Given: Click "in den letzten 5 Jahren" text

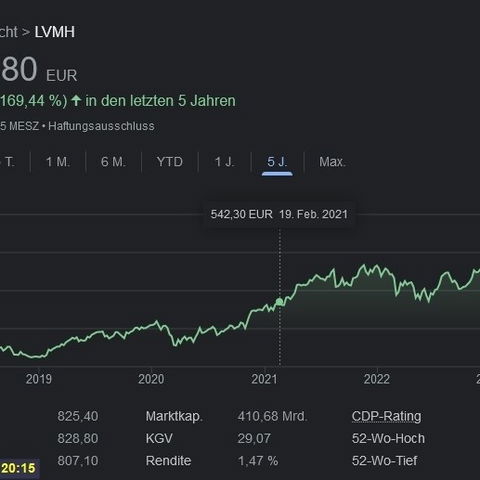Looking at the screenshot, I should click(160, 101).
